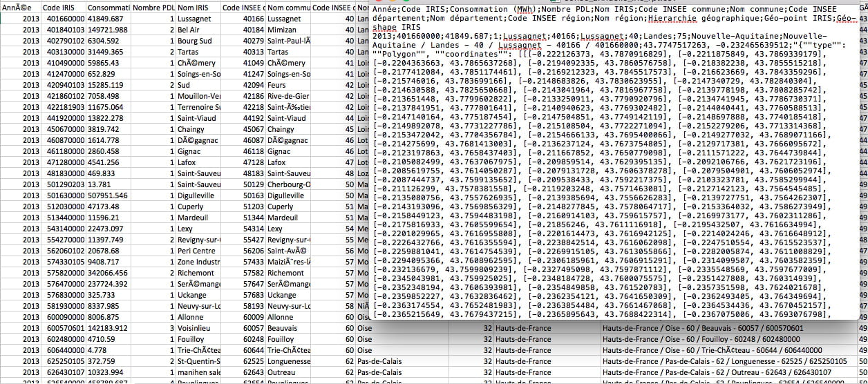Select hierarchy cell ending with 606440000
This screenshot has width=868, height=384.
click(728, 350)
